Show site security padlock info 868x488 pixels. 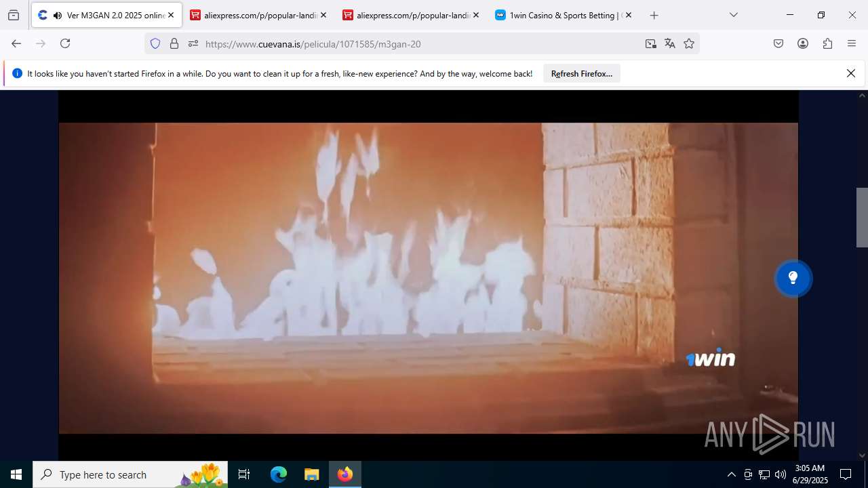(x=174, y=43)
